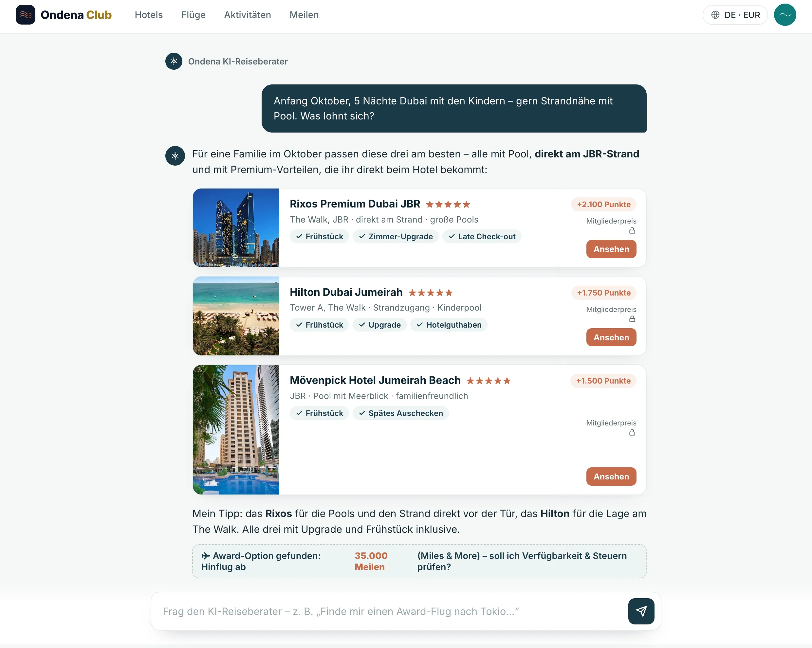This screenshot has width=812, height=648.
Task: Click the airplane icon in Award-Option banner
Action: click(206, 556)
